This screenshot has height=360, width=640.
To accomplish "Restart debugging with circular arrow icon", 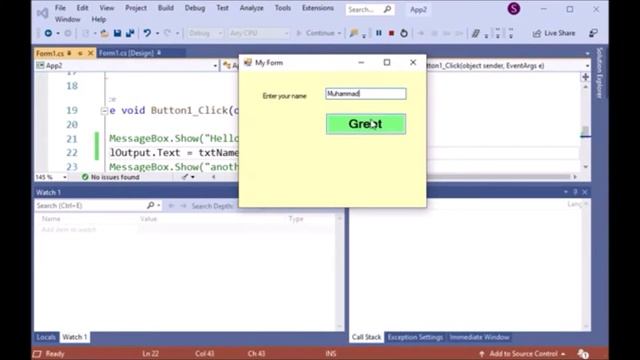I will pos(404,33).
